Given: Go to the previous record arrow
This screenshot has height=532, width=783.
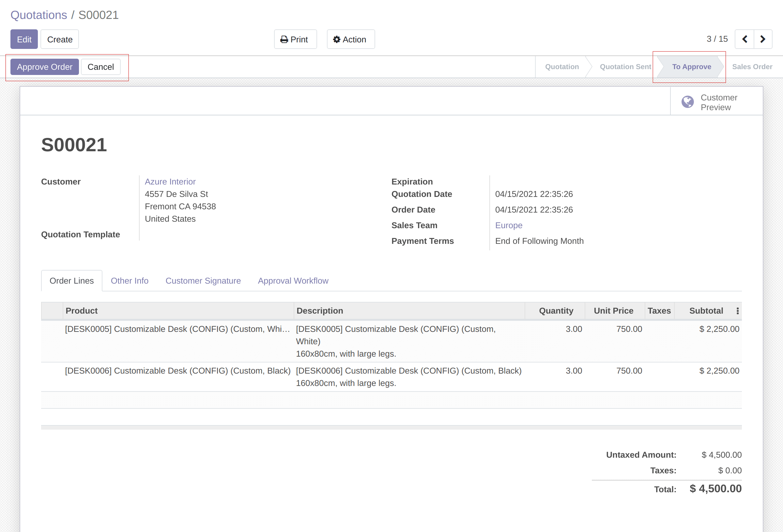Looking at the screenshot, I should coord(744,39).
